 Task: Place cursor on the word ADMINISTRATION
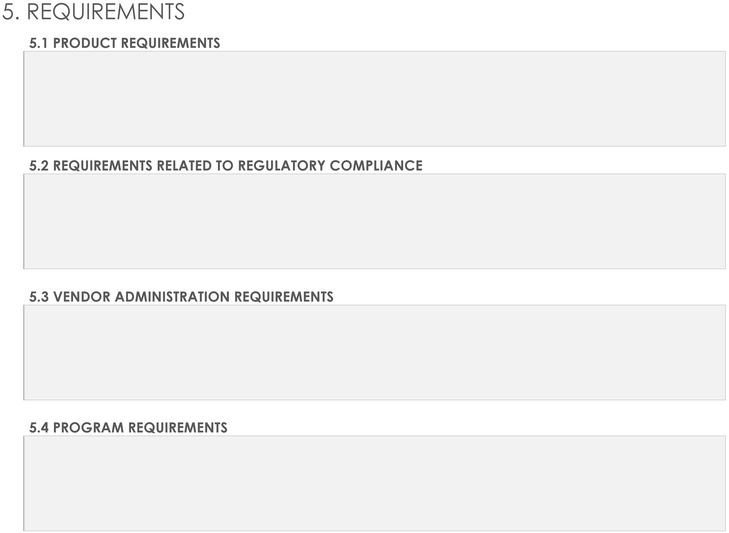click(172, 297)
